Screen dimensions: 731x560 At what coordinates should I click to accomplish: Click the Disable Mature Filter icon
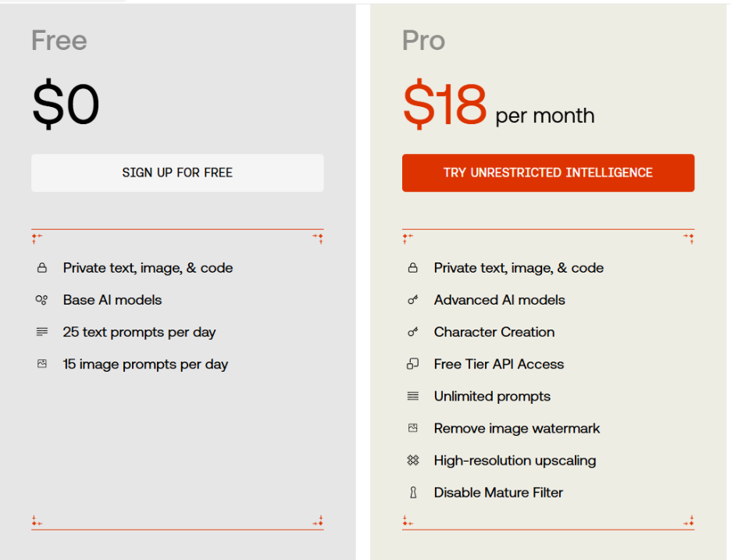(413, 492)
